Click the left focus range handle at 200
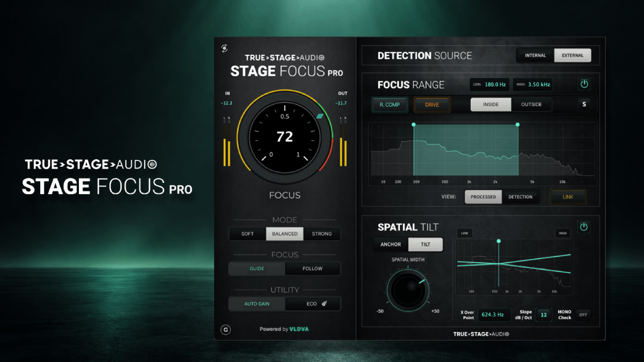 click(x=414, y=124)
